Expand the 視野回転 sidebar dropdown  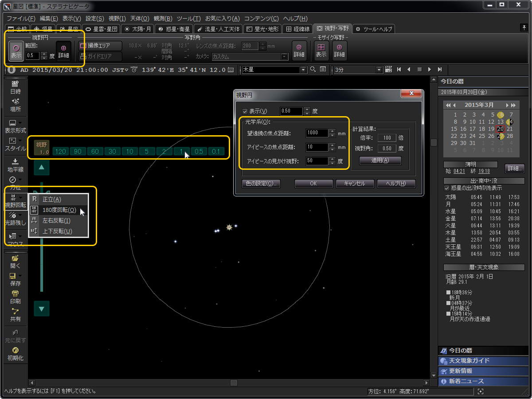click(x=21, y=197)
